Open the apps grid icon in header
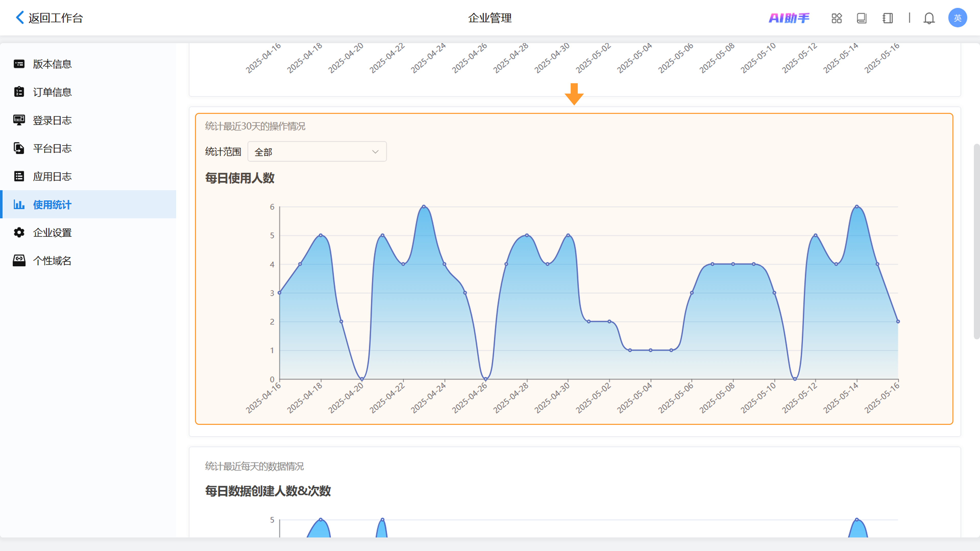The width and height of the screenshot is (980, 551). click(837, 18)
